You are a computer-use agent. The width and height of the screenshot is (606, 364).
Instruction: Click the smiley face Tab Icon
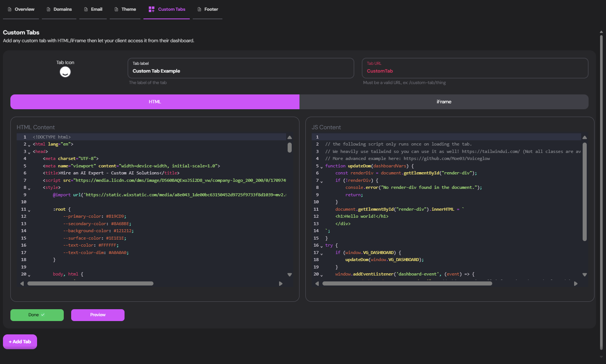tap(65, 72)
